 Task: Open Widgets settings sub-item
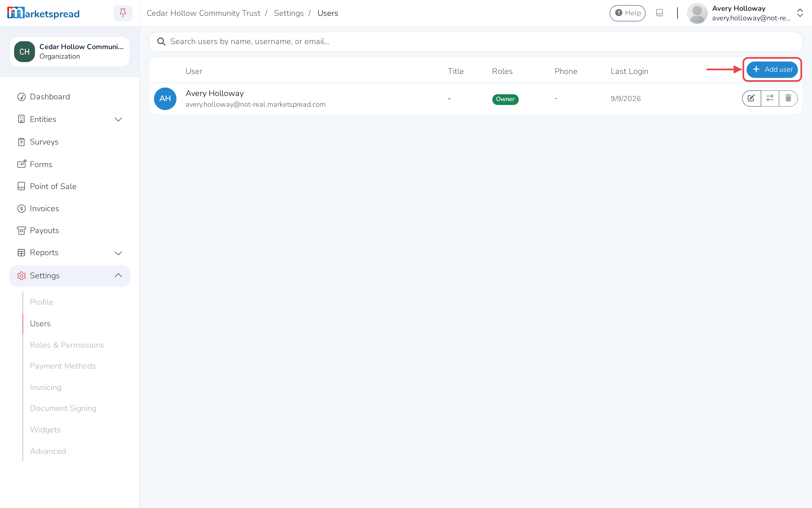point(45,430)
